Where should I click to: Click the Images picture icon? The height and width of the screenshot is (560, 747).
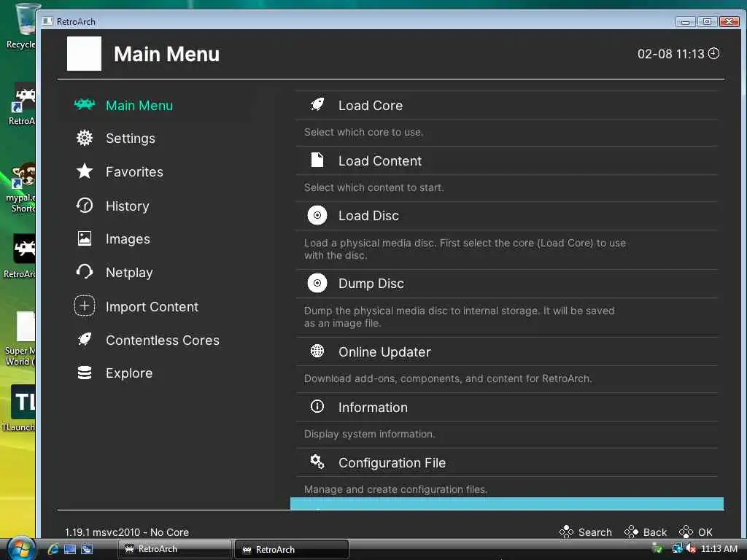[x=85, y=238]
